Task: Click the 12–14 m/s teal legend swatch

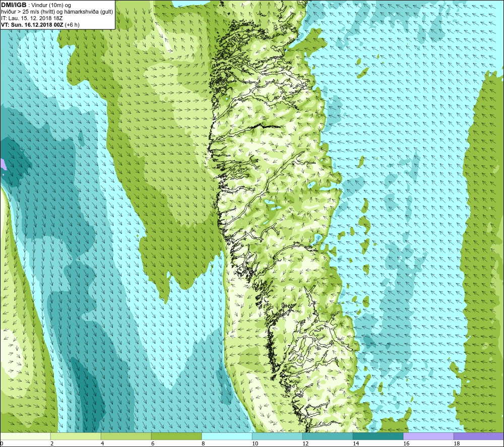Action: tap(328, 436)
